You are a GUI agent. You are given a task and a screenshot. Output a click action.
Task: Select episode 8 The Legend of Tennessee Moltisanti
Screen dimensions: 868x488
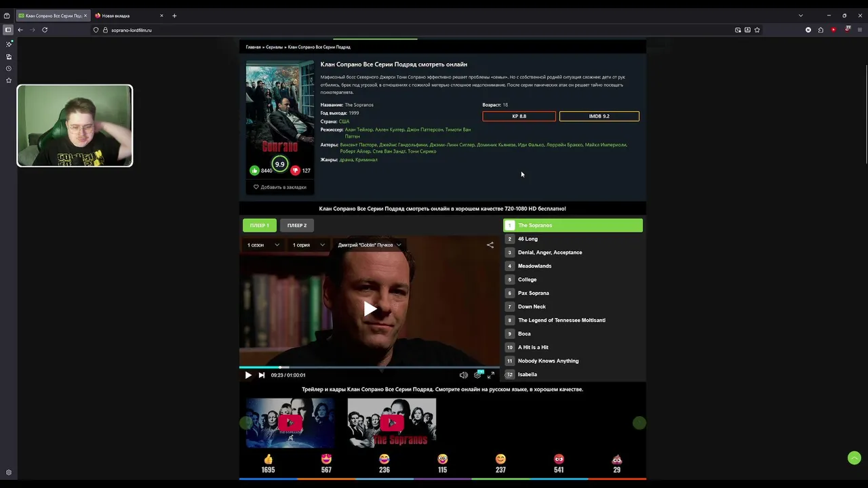click(x=573, y=320)
